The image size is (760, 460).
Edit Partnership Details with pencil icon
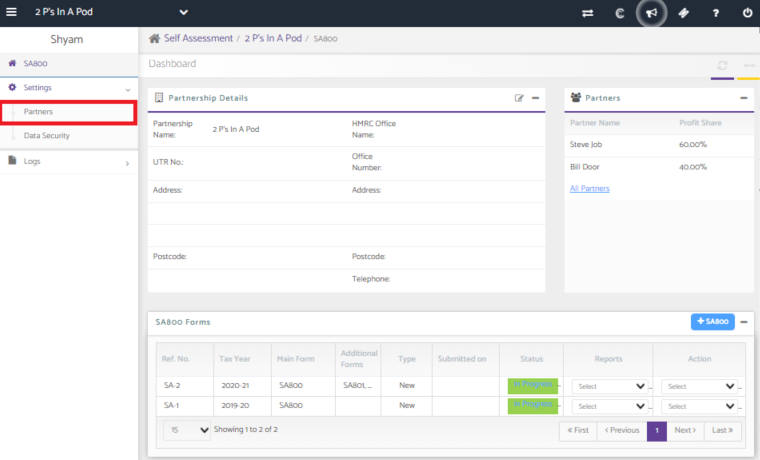point(519,98)
